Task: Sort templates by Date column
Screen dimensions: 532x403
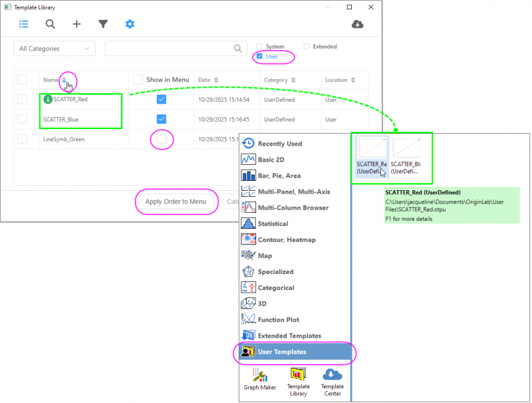Action: [x=215, y=80]
